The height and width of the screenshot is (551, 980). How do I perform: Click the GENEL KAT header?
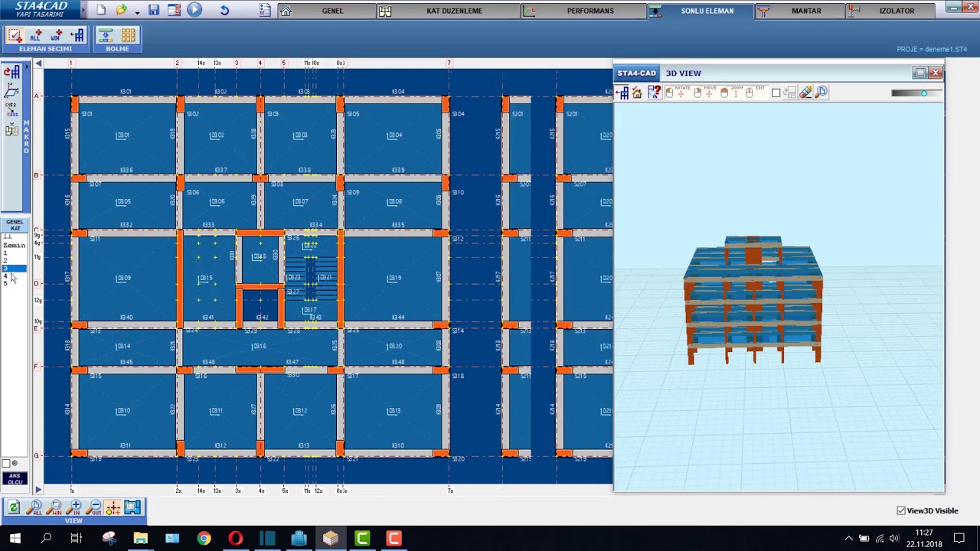point(15,224)
